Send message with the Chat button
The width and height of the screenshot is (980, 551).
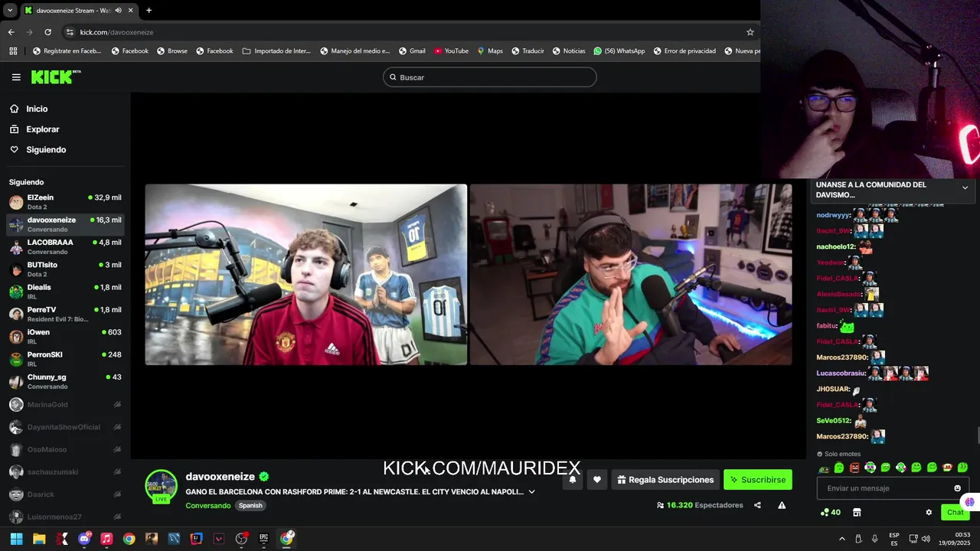click(x=955, y=513)
